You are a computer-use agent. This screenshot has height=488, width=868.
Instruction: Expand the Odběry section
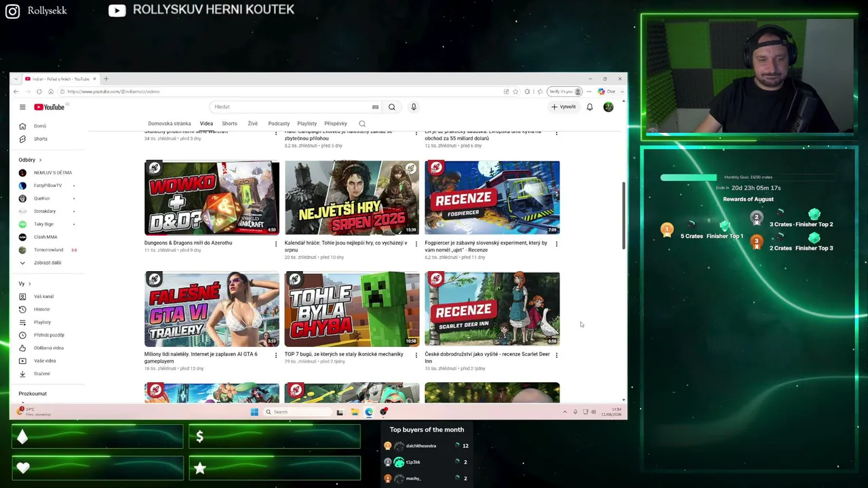pyautogui.click(x=30, y=160)
